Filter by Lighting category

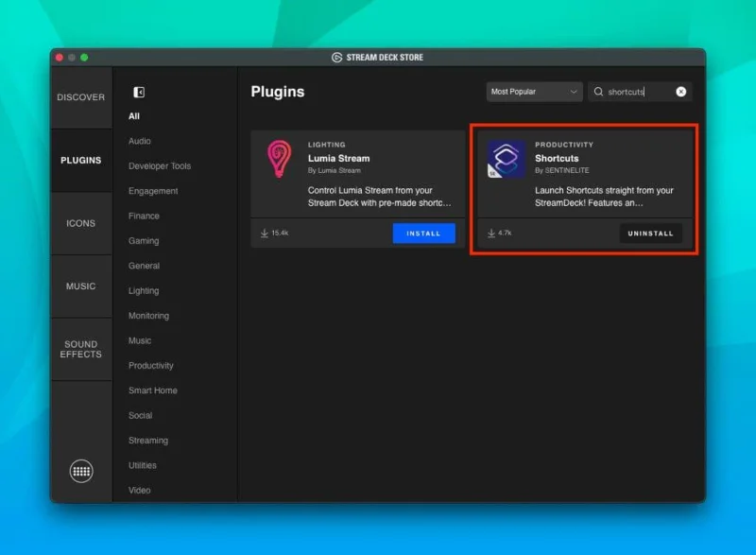[x=144, y=291]
